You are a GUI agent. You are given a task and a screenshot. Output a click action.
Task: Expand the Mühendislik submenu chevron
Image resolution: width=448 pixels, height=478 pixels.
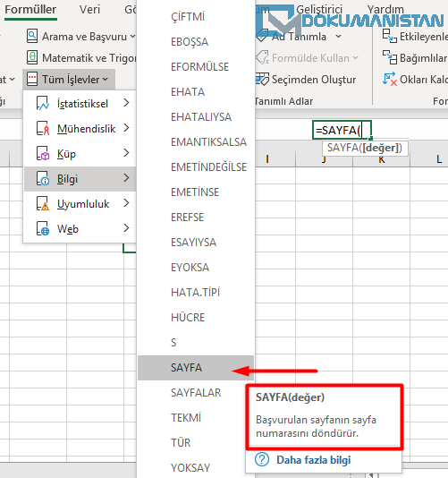pyautogui.click(x=126, y=128)
